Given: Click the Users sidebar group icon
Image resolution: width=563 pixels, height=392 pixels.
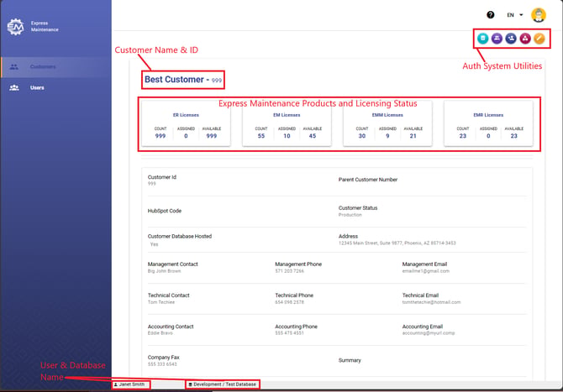Looking at the screenshot, I should (x=14, y=87).
